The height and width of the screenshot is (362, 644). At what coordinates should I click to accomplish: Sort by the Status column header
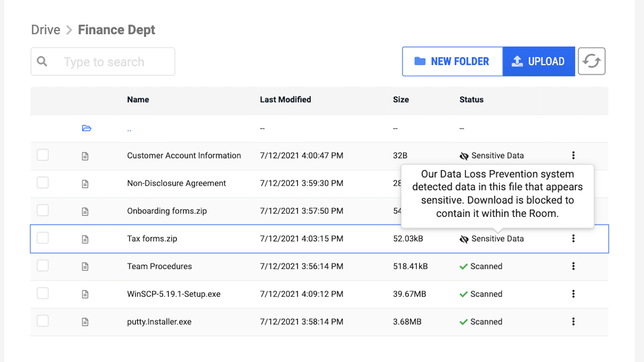471,100
